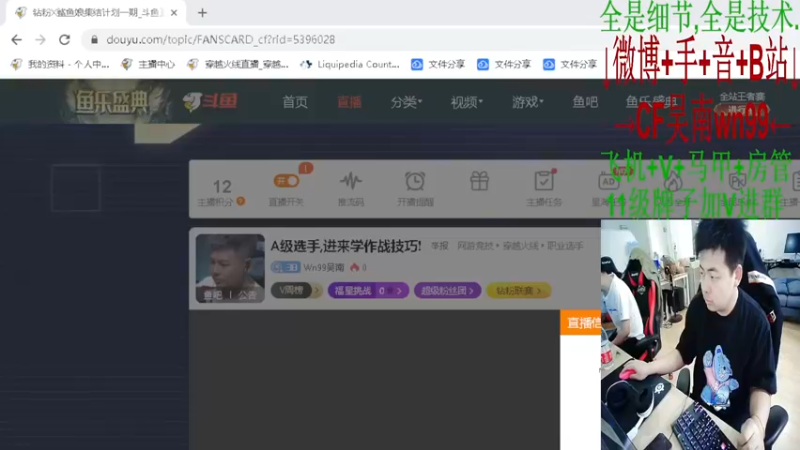Viewport: 800px width, 450px height.
Task: Click the browser forward arrow
Action: [40, 40]
